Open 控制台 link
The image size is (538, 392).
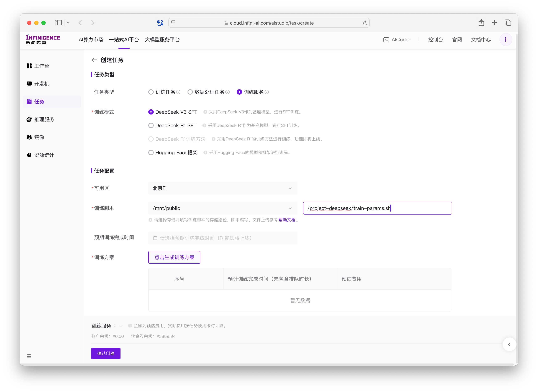(x=435, y=40)
